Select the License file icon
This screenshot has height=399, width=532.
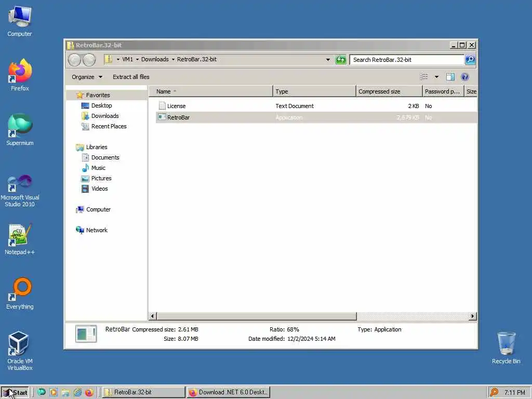click(x=162, y=106)
